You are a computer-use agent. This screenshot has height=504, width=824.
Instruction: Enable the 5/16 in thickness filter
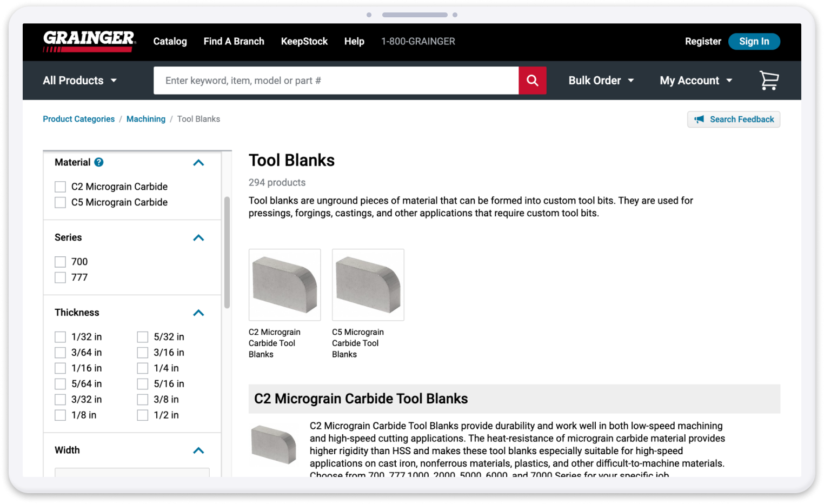click(143, 384)
